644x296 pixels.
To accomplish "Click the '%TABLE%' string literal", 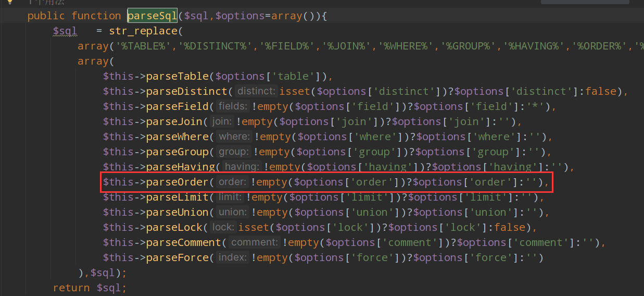I will coord(144,46).
